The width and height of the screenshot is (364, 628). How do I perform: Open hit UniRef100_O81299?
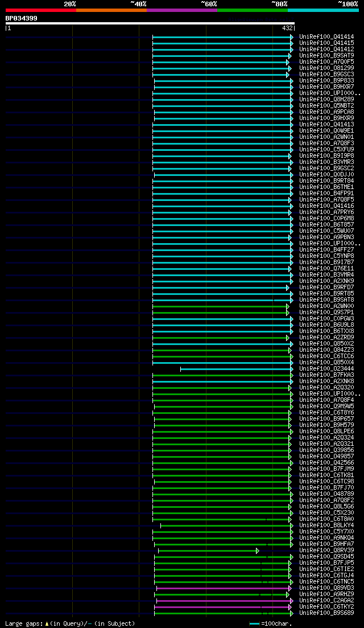326,68
